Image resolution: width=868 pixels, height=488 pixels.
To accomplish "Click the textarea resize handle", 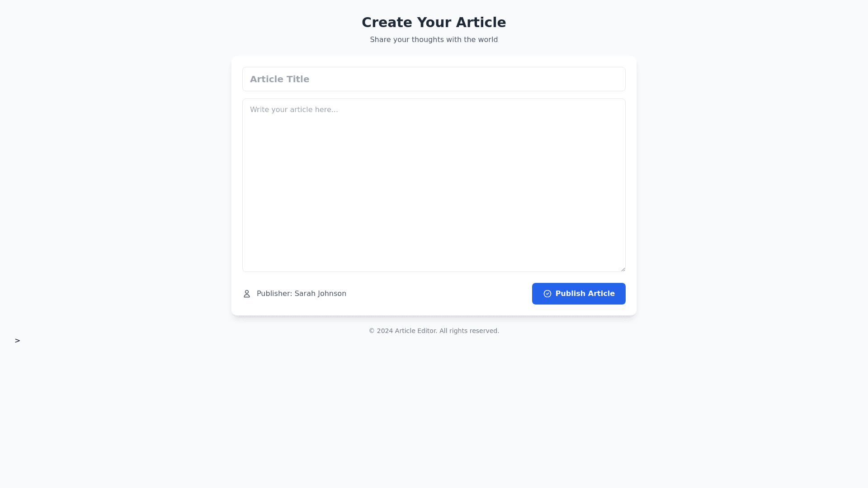I will 623,269.
